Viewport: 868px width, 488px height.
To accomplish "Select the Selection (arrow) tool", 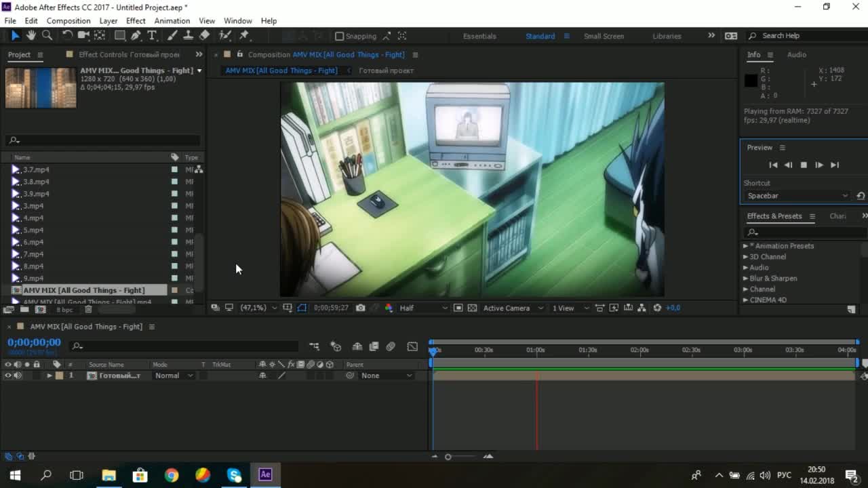I will pyautogui.click(x=15, y=35).
